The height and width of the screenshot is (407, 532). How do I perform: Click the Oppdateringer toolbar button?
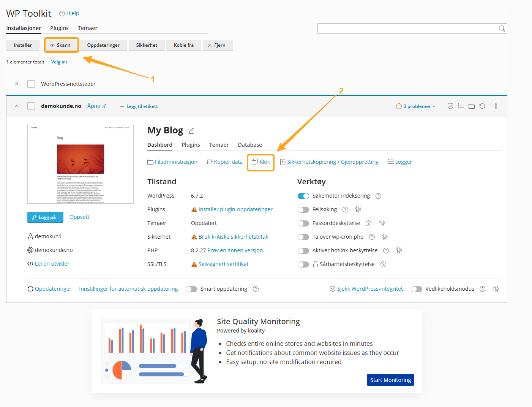click(x=103, y=45)
